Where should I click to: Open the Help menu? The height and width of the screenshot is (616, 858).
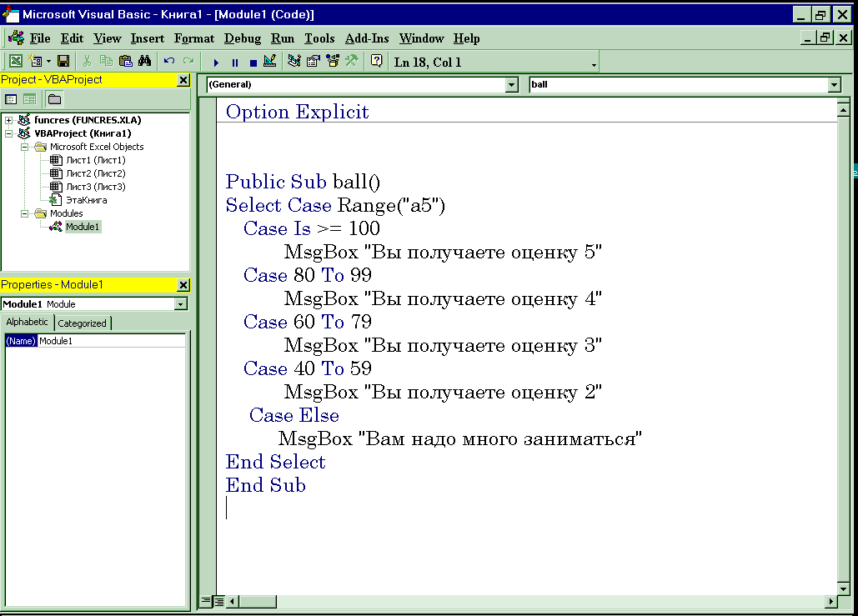466,38
